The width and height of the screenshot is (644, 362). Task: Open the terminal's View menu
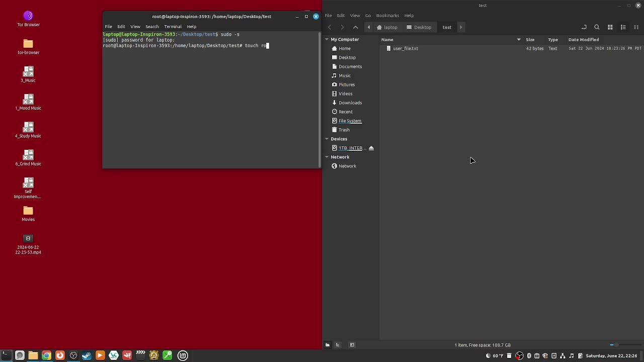click(135, 27)
